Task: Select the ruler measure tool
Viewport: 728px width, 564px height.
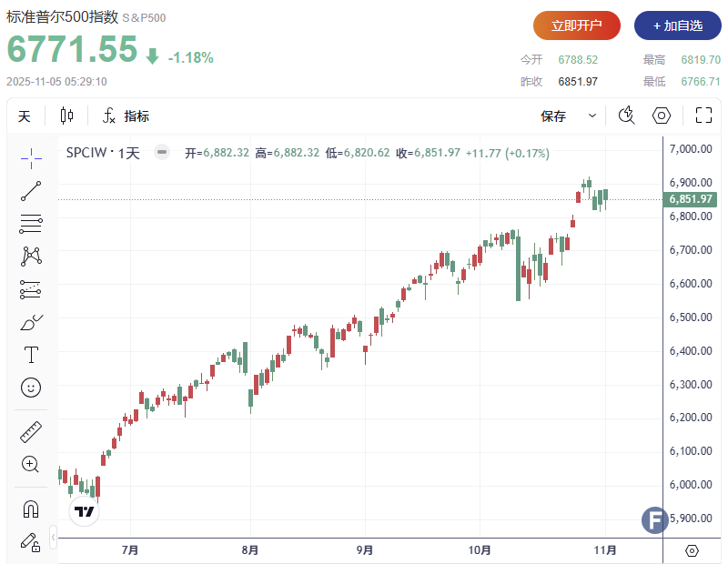Action: click(31, 431)
